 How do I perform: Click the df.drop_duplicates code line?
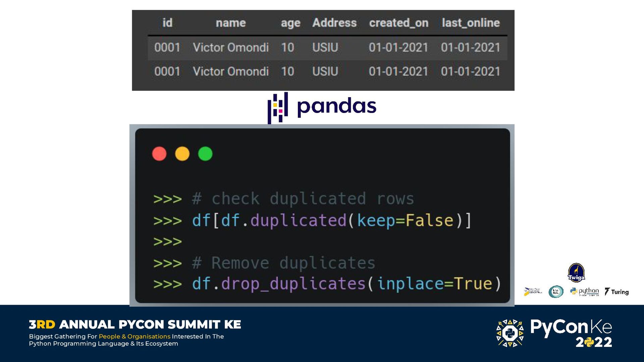point(345,284)
